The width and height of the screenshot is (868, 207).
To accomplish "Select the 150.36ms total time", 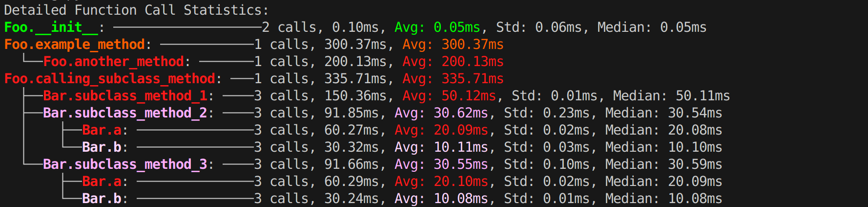I will (x=355, y=96).
